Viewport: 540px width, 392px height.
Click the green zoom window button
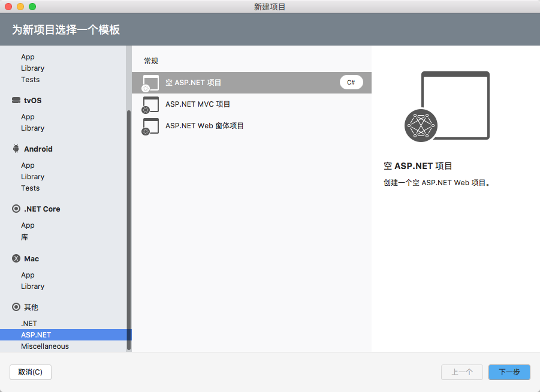32,7
